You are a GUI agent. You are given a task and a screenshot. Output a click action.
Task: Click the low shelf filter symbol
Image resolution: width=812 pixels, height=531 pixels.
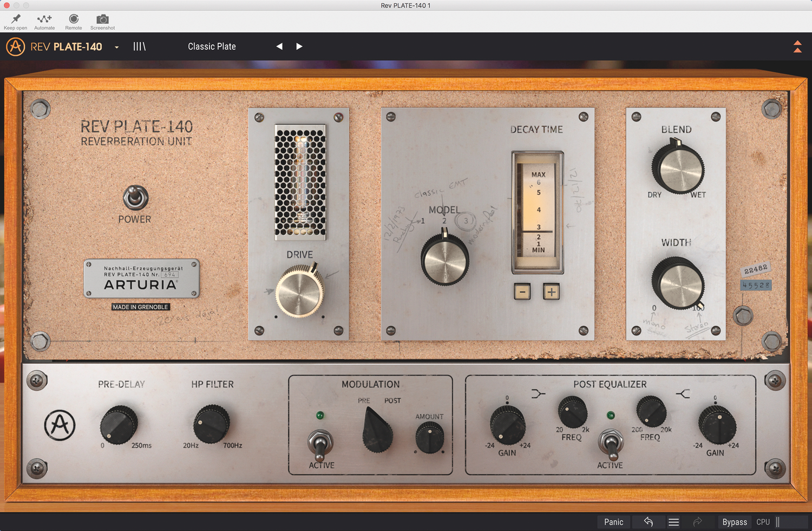pos(538,393)
